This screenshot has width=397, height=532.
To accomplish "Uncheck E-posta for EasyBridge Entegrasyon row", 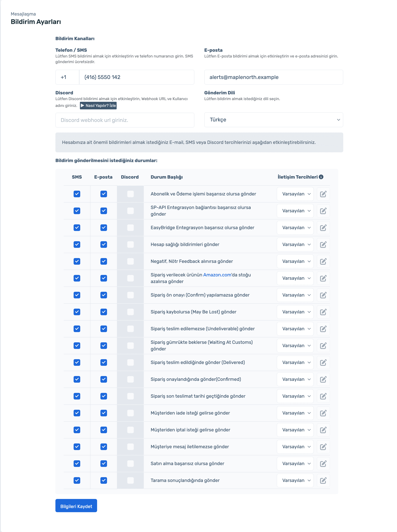I will pyautogui.click(x=104, y=228).
